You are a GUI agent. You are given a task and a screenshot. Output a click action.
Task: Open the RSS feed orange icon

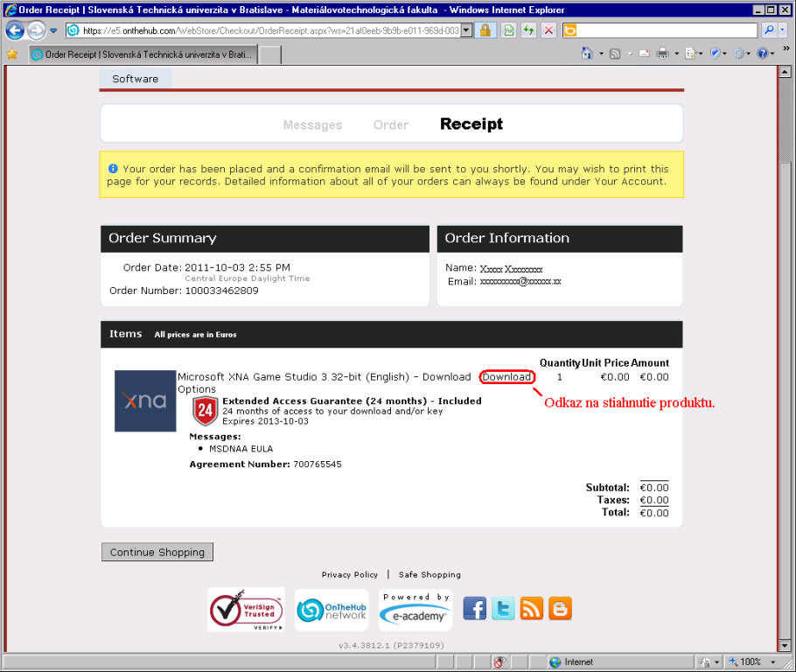[532, 608]
